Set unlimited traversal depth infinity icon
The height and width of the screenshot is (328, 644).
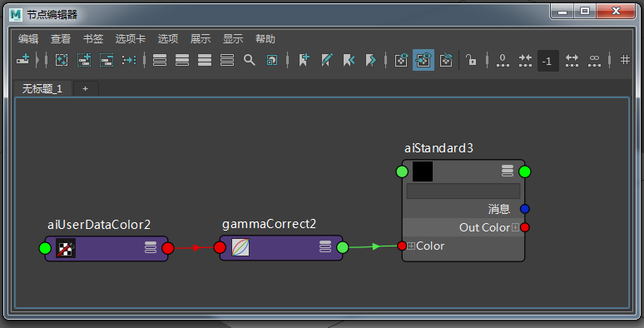click(594, 60)
